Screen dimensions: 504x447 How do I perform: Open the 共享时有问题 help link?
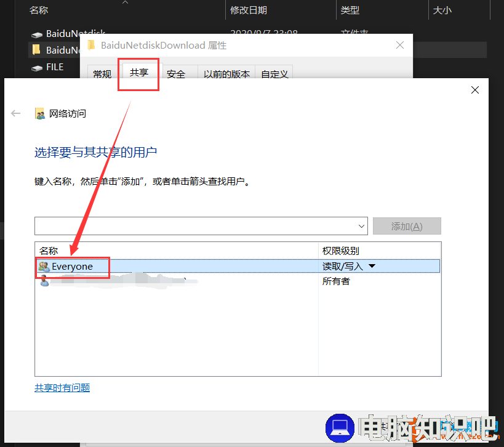(x=62, y=387)
